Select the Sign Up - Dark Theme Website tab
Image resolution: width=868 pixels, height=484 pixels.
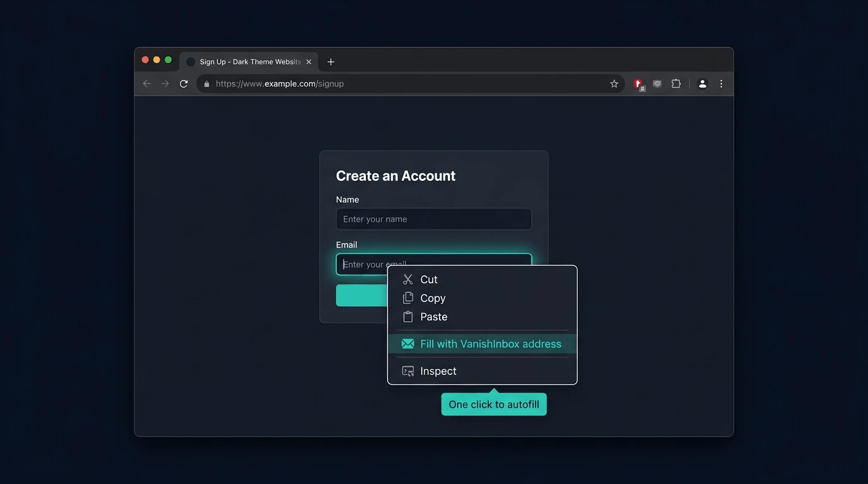(249, 62)
